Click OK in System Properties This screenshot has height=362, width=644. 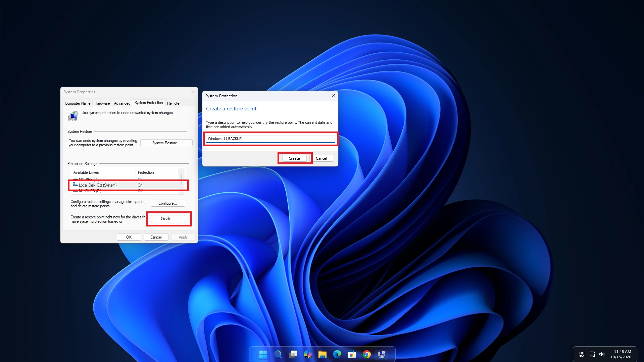[x=129, y=237]
